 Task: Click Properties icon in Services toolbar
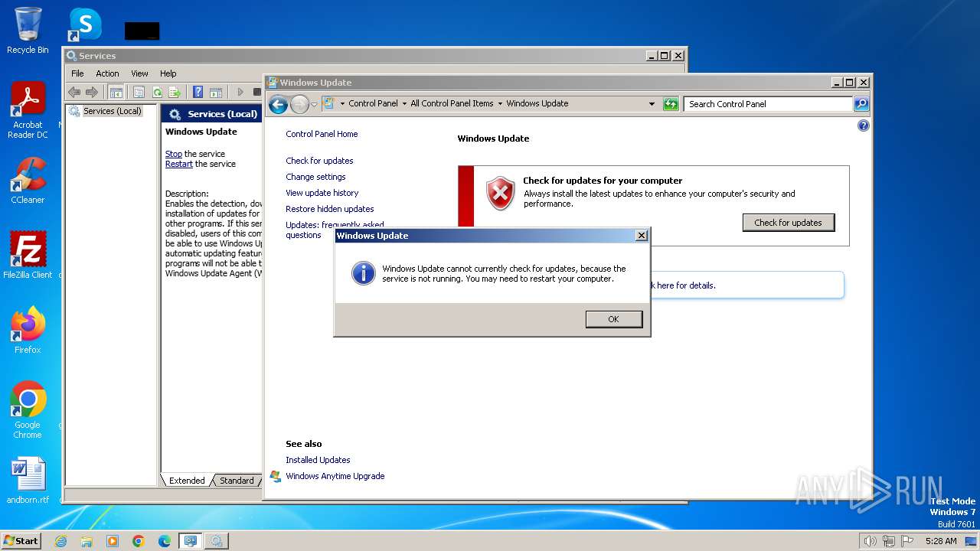(139, 92)
